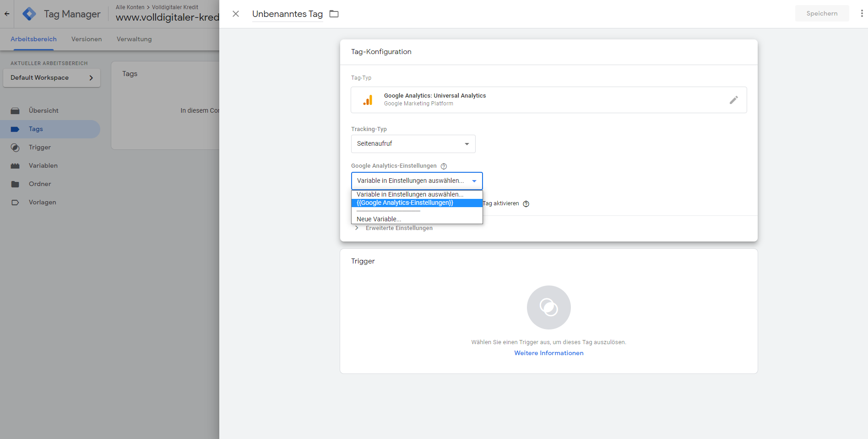This screenshot has width=868, height=439.
Task: Edit the Unbenanntes Tag name field
Action: 287,14
